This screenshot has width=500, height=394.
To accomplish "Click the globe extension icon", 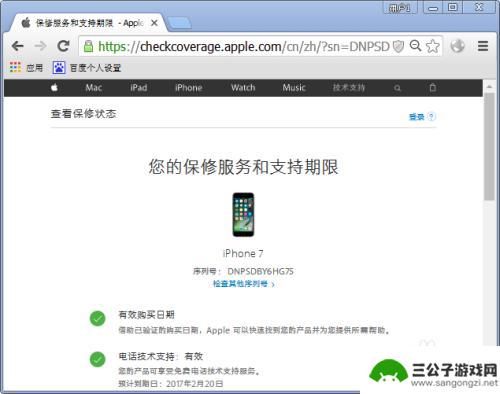I will point(458,46).
